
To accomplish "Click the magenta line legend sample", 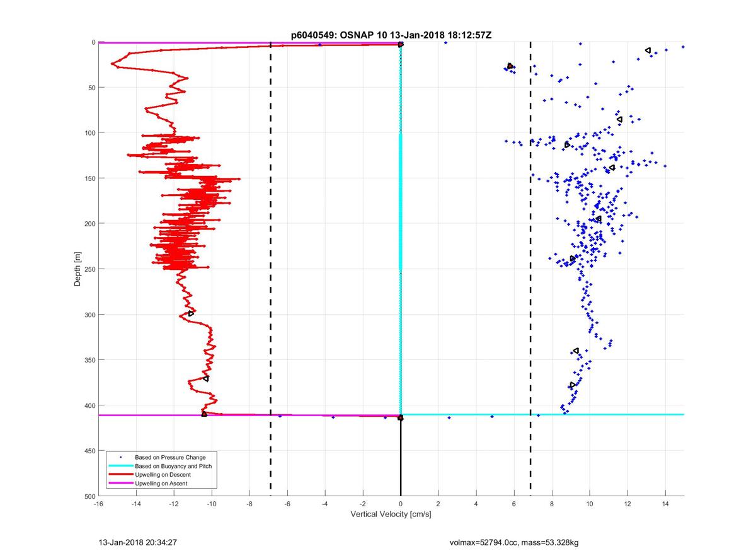I will pos(120,484).
